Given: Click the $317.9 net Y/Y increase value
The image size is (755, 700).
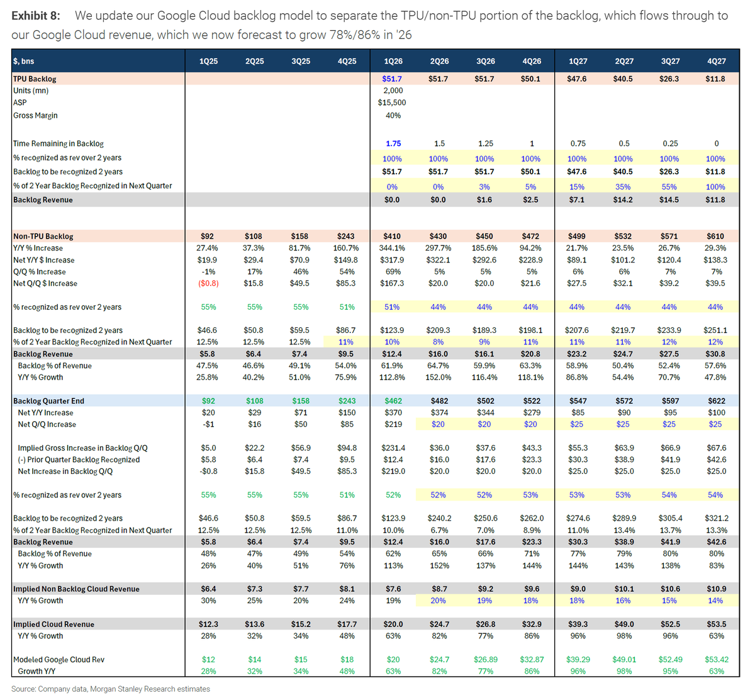Looking at the screenshot, I should coord(393,260).
